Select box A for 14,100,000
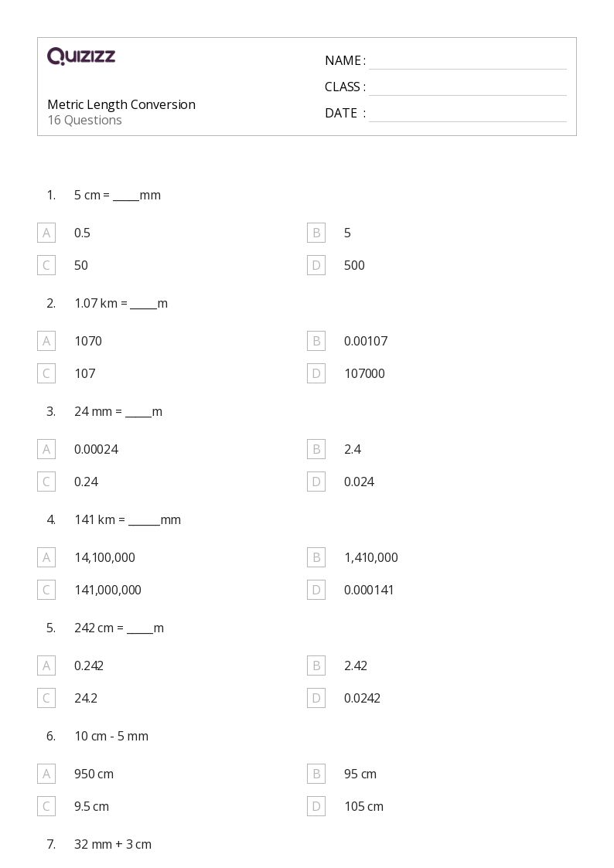This screenshot has height=868, width=614. coord(46,557)
